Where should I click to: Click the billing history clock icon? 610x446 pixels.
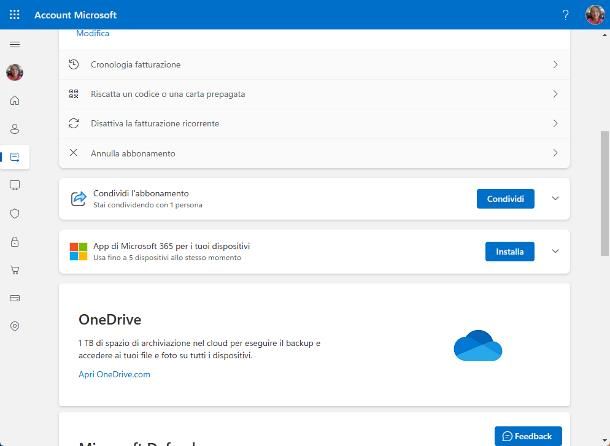pyautogui.click(x=74, y=64)
